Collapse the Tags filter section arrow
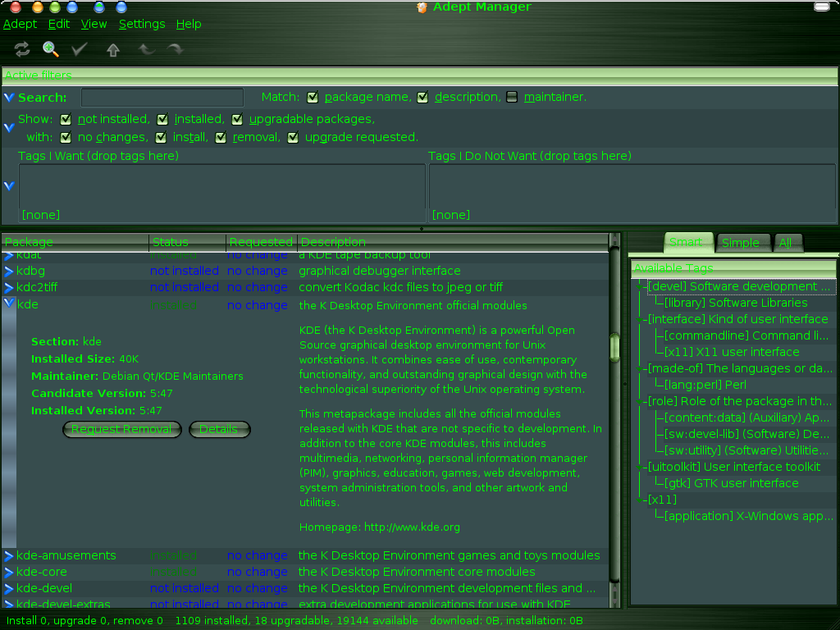The height and width of the screenshot is (630, 840). tap(8, 186)
